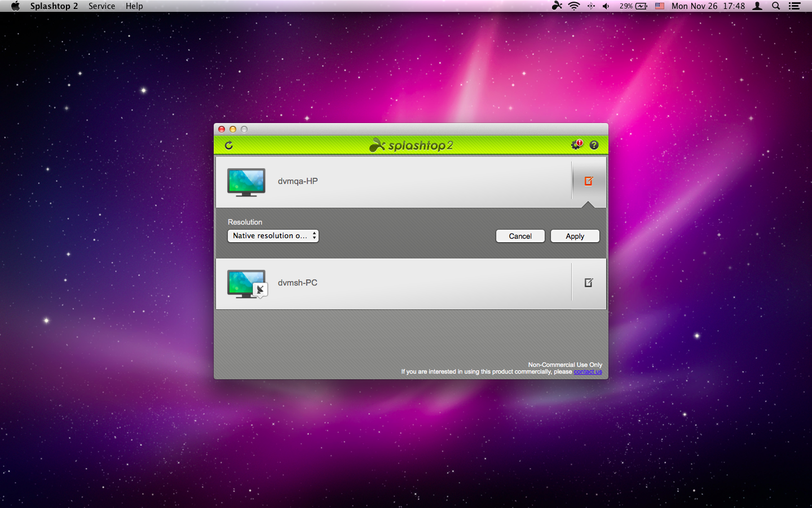Open the user account menu icon
The width and height of the screenshot is (812, 508).
758,6
